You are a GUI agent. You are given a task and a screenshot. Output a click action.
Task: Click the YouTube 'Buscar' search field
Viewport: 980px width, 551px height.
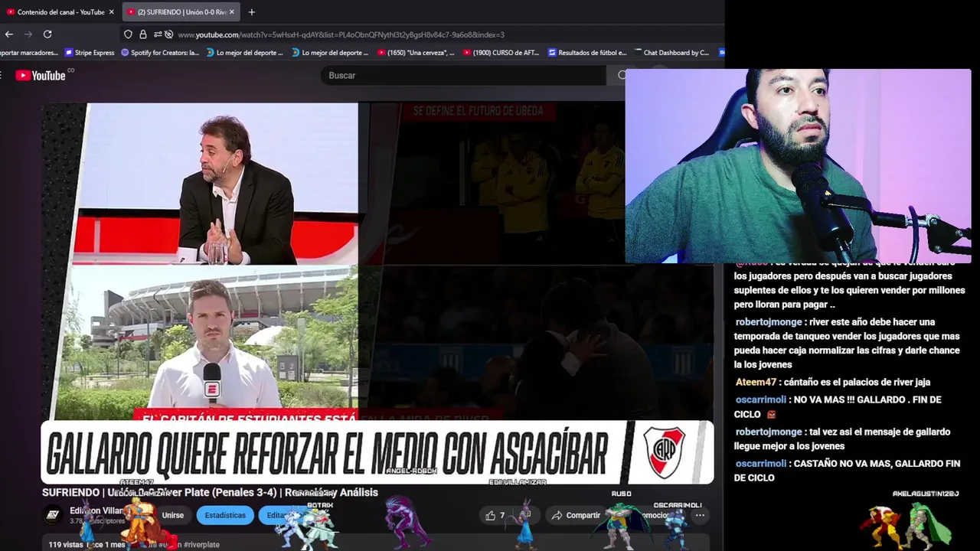(x=463, y=75)
